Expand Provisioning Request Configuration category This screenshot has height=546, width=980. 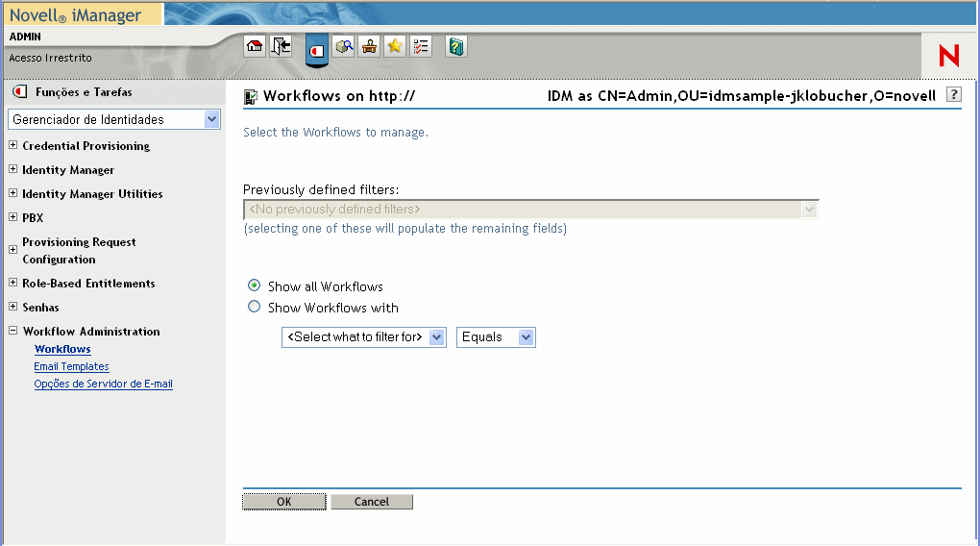12,250
